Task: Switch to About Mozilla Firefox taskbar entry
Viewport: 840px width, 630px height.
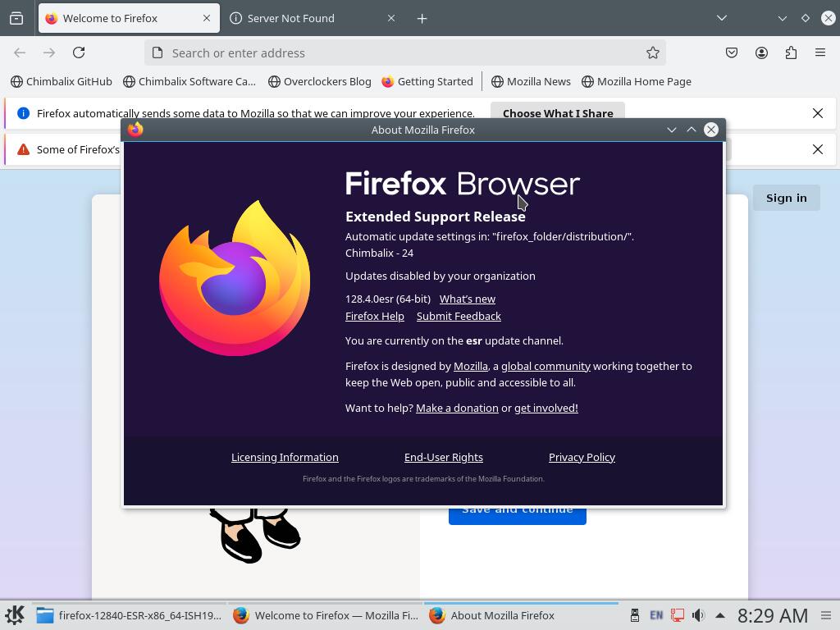Action: (x=521, y=615)
